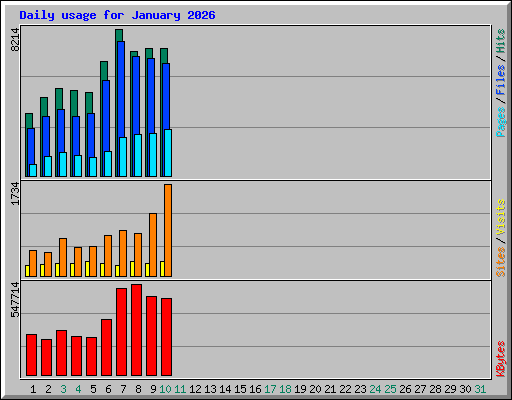Click green day label '18' on the x-axis
Viewport: 512px width, 400px height.
pyautogui.click(x=285, y=389)
